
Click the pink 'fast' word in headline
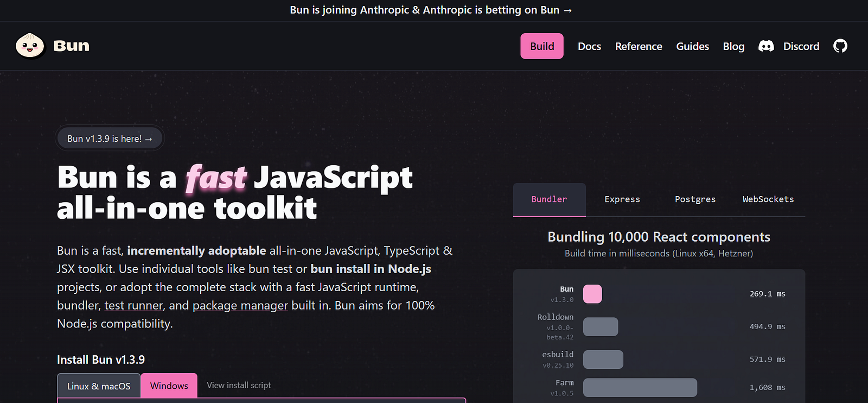coord(216,178)
